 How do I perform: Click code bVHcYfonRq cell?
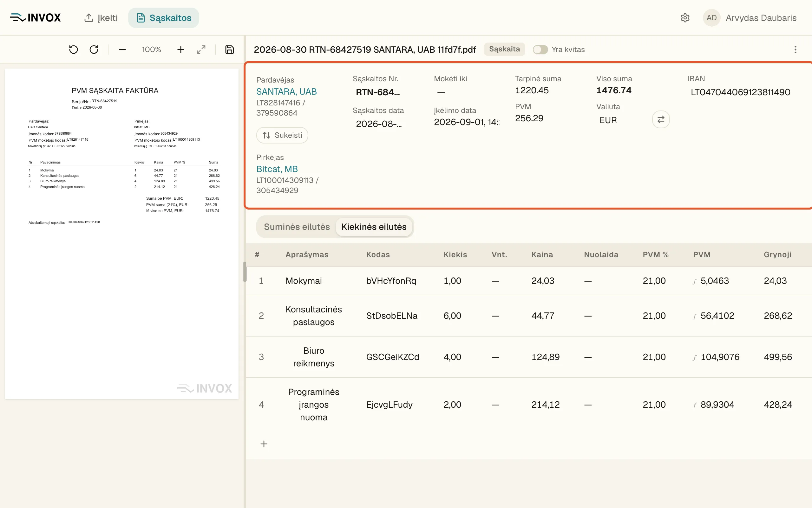point(391,281)
